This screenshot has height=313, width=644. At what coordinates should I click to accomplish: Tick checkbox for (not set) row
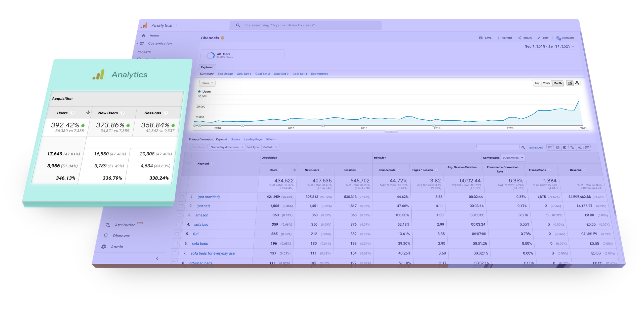coord(181,206)
